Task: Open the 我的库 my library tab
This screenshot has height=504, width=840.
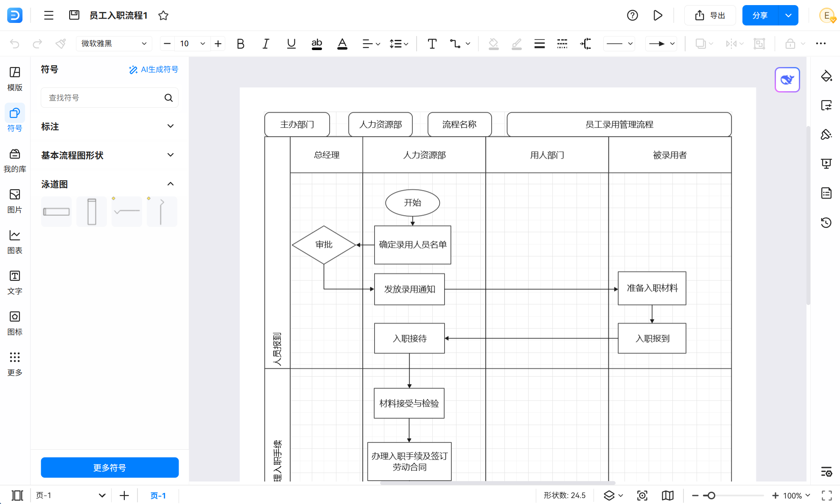Action: tap(15, 160)
